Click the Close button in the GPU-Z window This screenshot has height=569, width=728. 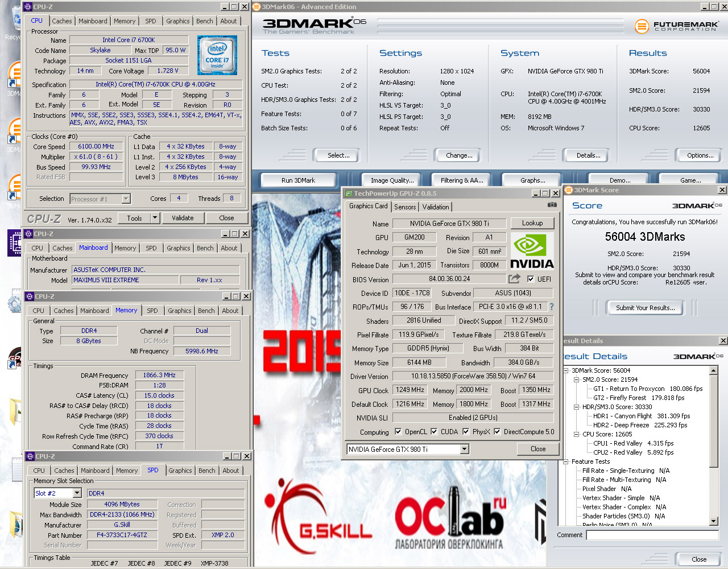[538, 449]
